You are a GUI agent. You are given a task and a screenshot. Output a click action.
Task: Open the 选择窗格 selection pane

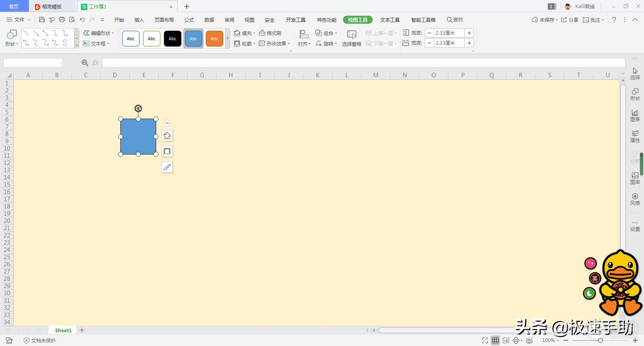(351, 38)
